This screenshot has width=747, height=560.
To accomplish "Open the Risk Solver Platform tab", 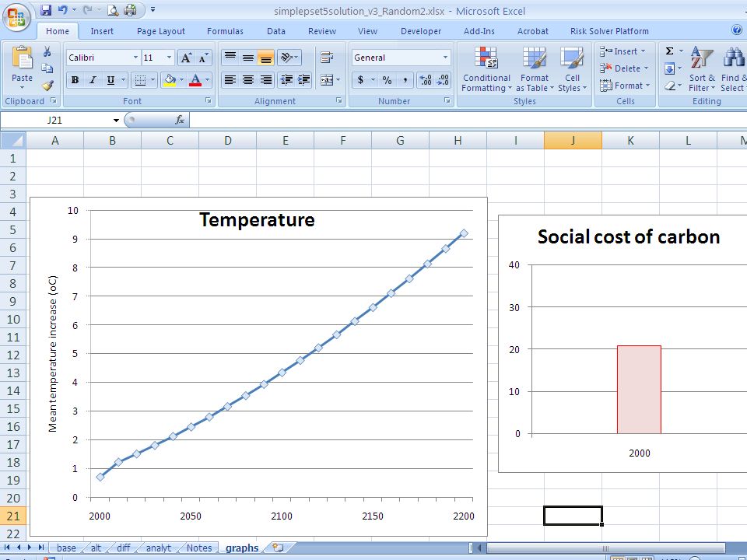I will (609, 31).
